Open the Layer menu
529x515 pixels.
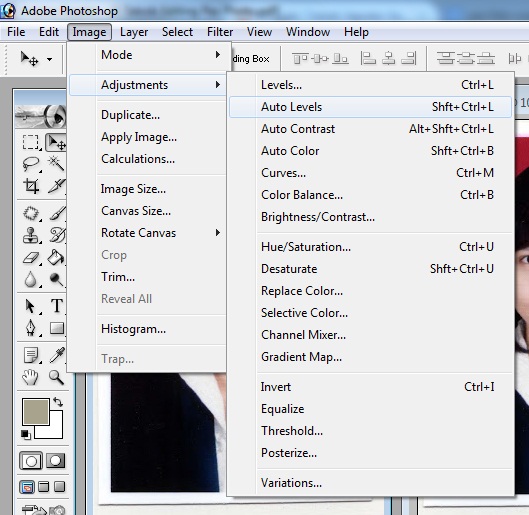134,32
